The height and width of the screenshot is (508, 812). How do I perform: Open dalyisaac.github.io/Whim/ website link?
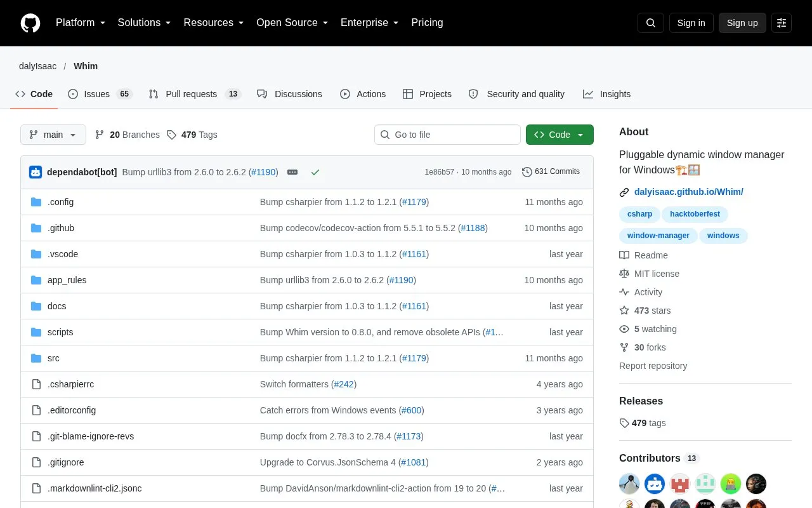coord(689,192)
